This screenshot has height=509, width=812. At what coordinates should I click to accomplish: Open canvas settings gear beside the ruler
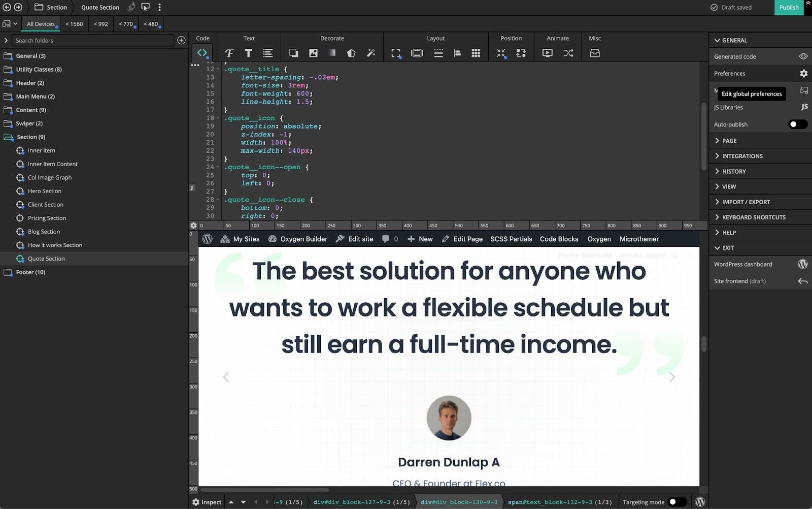click(193, 226)
